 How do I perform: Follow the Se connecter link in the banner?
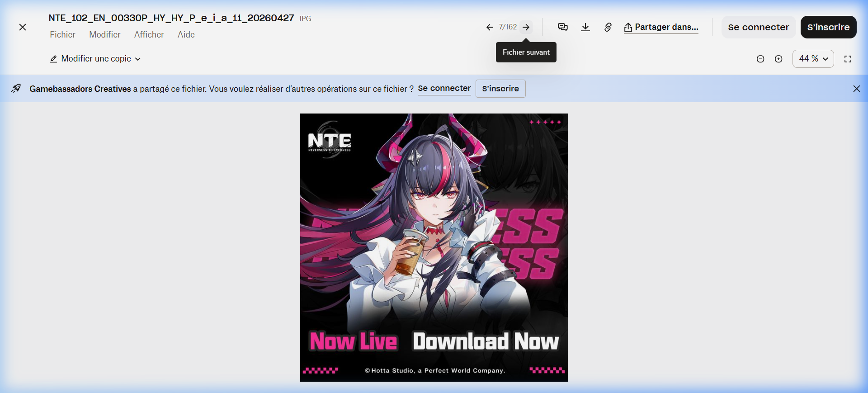444,89
